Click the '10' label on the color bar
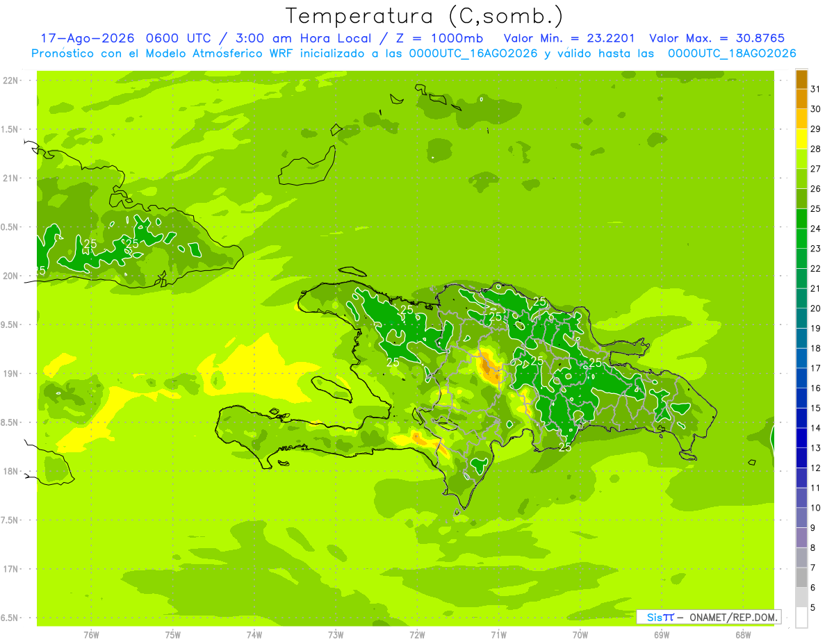This screenshot has height=644, width=834. 816,508
